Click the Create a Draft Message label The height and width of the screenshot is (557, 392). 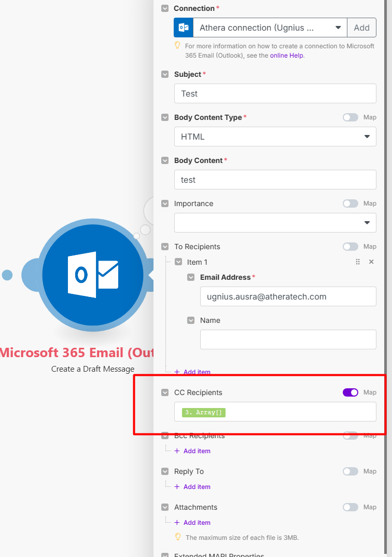point(93,369)
